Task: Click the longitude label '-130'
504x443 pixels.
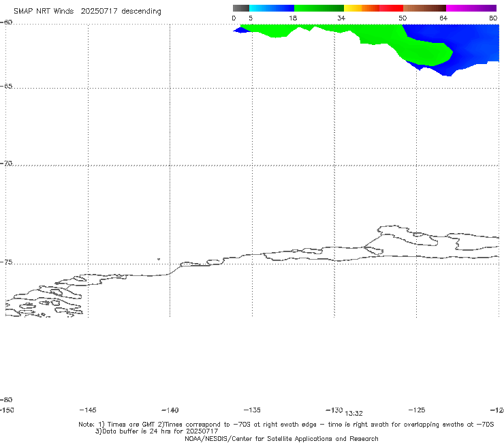Action: (x=334, y=410)
